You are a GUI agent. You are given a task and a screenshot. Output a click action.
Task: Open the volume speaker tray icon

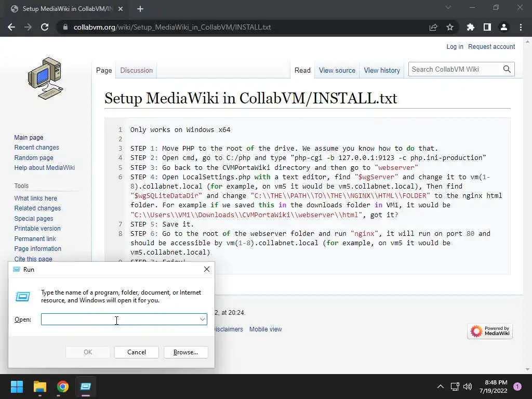pos(468,387)
